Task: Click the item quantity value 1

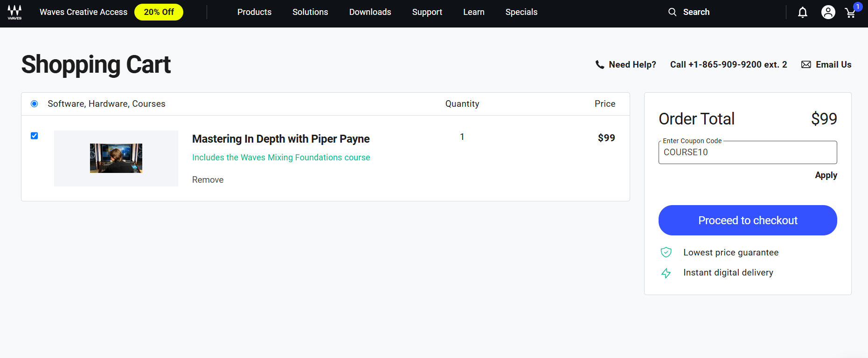Action: pyautogui.click(x=462, y=137)
